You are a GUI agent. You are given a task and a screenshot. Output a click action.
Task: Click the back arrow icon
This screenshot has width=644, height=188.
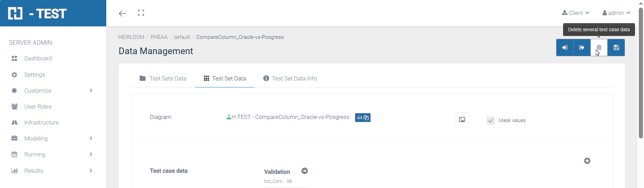(122, 14)
